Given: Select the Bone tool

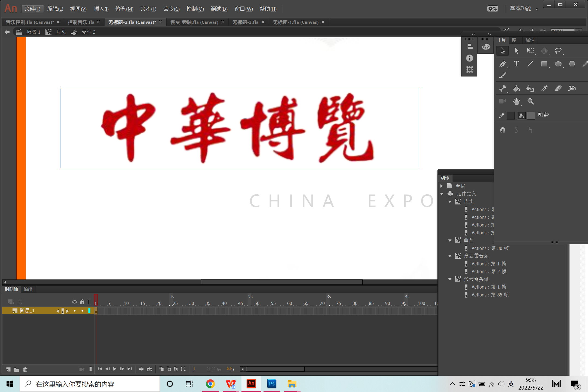Looking at the screenshot, I should point(503,88).
